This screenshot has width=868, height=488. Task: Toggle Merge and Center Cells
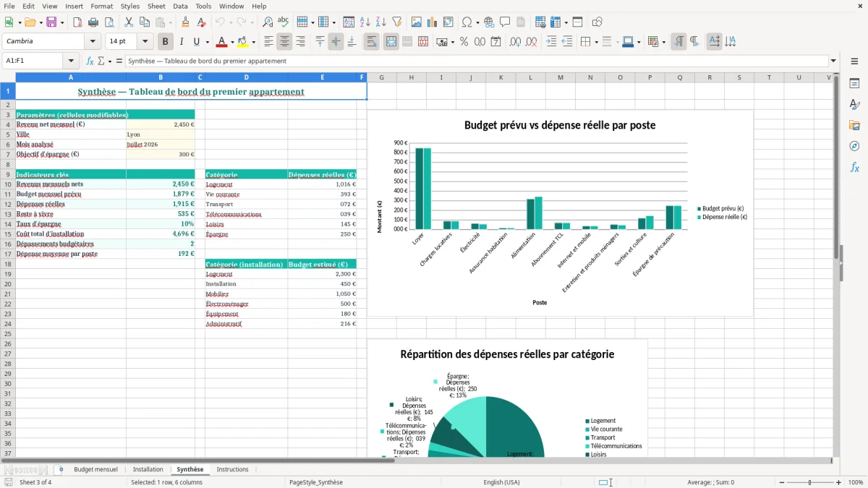[391, 42]
